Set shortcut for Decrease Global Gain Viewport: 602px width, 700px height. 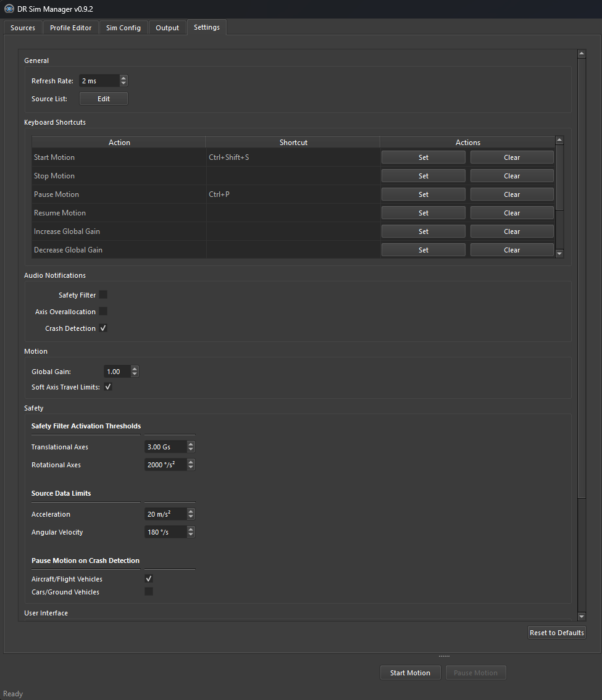click(x=424, y=250)
